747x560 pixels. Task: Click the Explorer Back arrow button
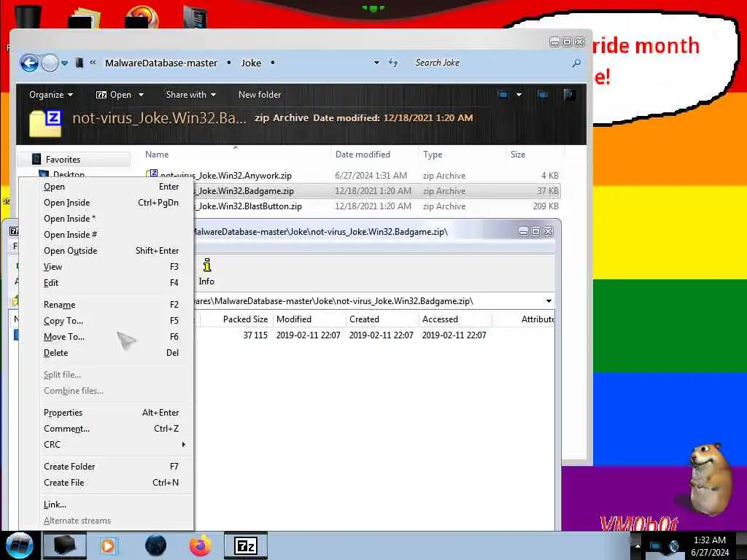(x=29, y=63)
